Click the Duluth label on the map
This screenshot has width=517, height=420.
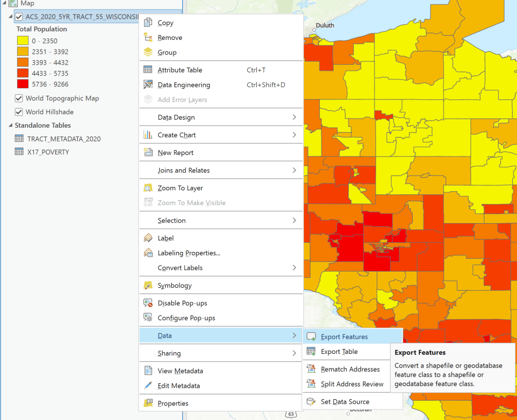pos(325,25)
